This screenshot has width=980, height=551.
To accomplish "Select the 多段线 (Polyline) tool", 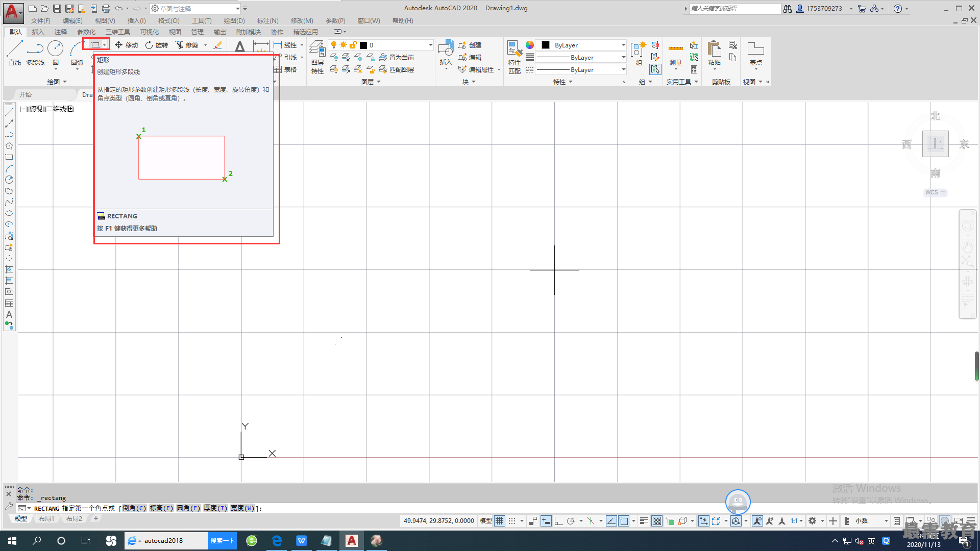I will click(x=35, y=53).
